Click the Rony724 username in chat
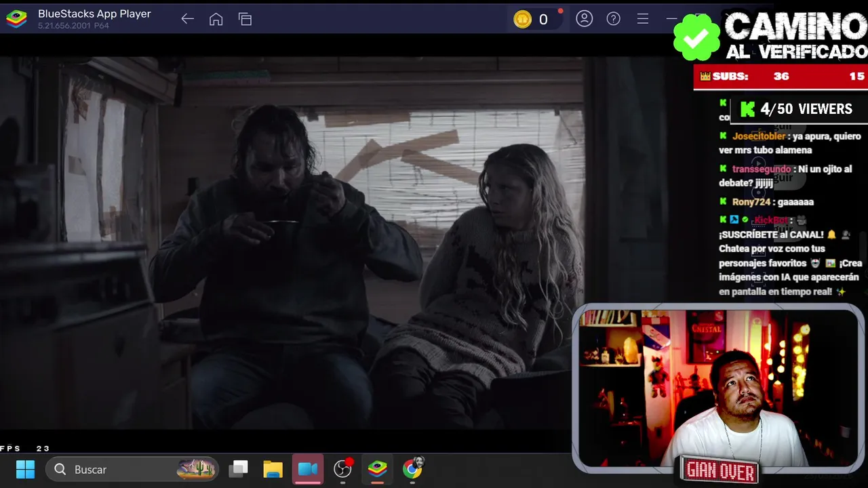Viewport: 868px width, 488px height. pos(751,202)
